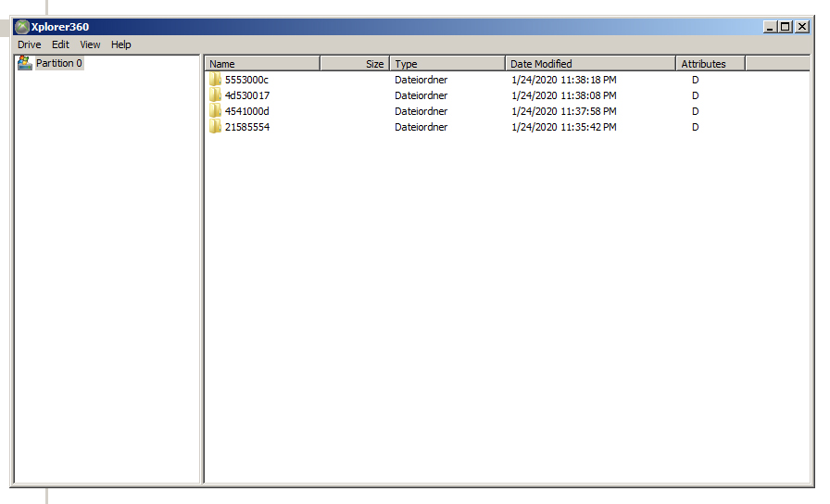
Task: Sort by Date Modified column header
Action: click(591, 64)
